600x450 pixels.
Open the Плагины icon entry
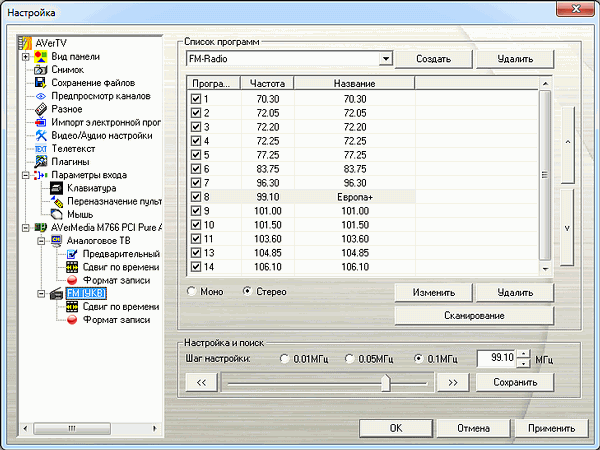click(x=42, y=162)
